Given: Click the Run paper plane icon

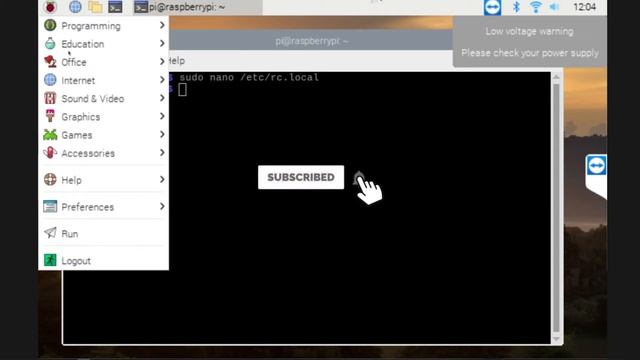Looking at the screenshot, I should coord(50,233).
